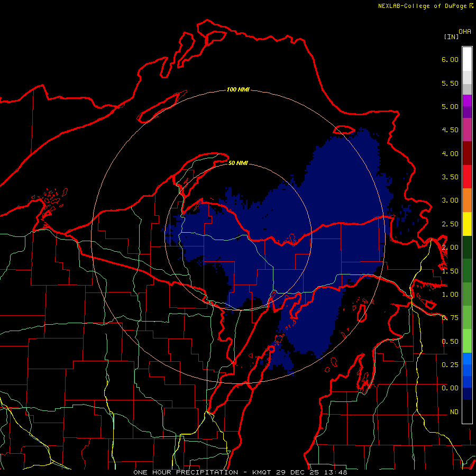Click the ND legend label
476x476 pixels.
point(454,412)
